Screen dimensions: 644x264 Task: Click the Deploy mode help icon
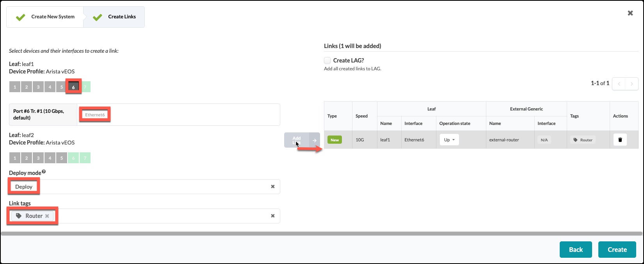point(44,172)
